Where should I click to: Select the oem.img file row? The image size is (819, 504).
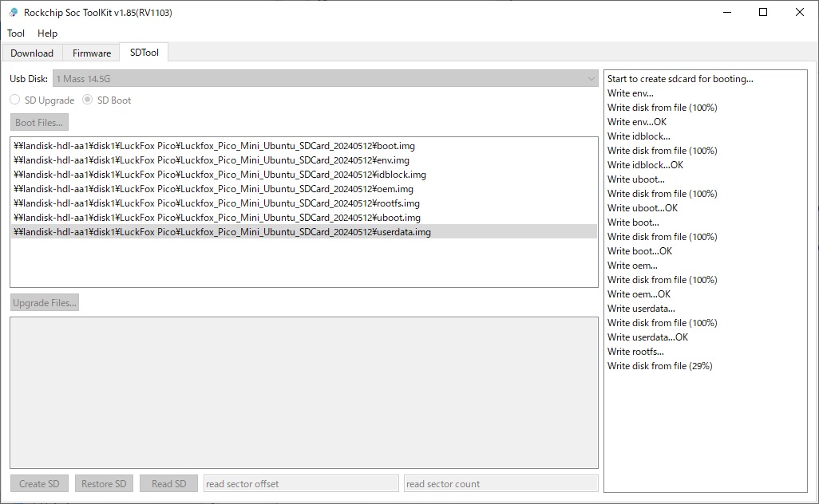click(304, 189)
